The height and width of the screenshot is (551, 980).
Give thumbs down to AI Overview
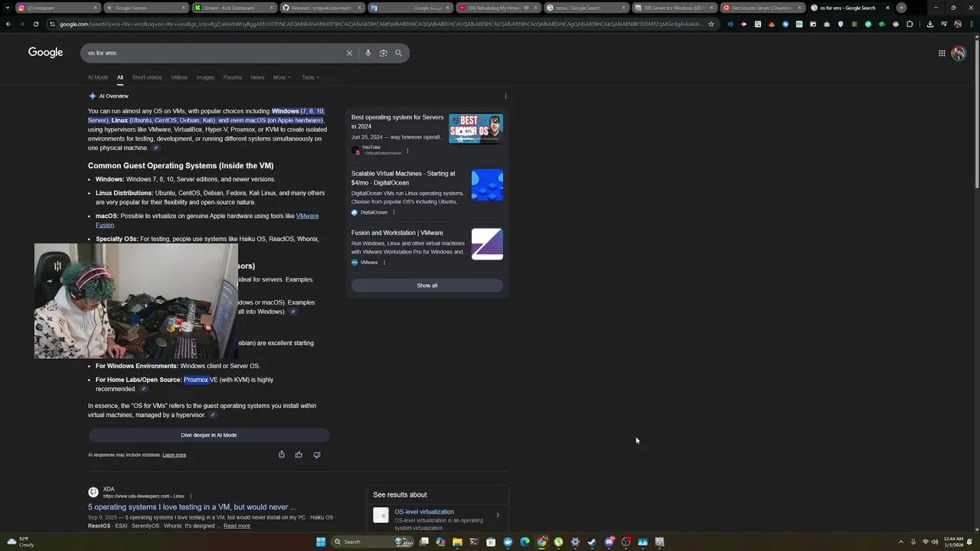click(317, 455)
